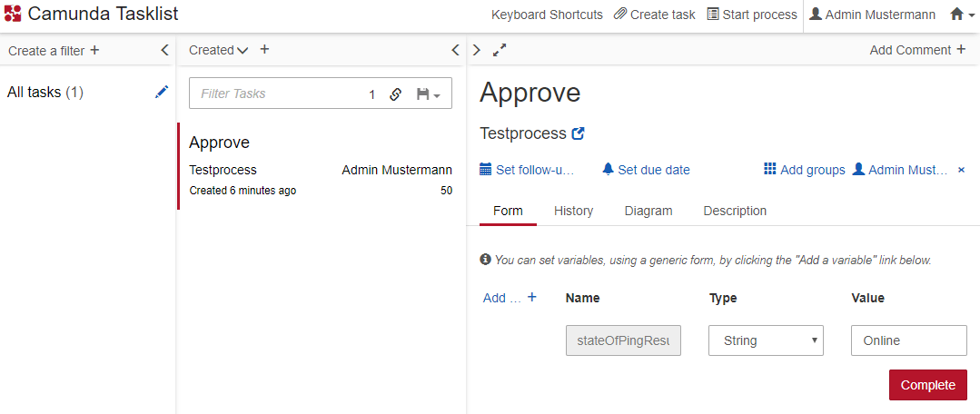Image resolution: width=980 pixels, height=414 pixels.
Task: Click the link icon in the filter tasks bar
Action: [x=395, y=94]
